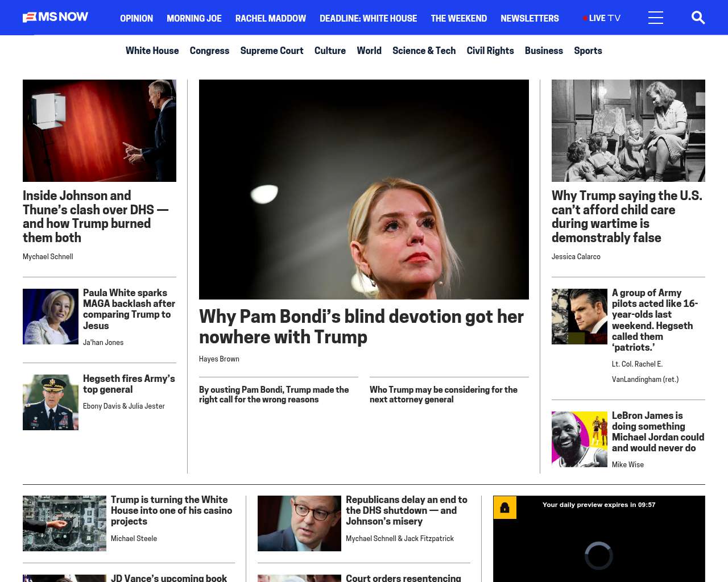Read 'By ousting Pam Bondi' related story

coord(274,394)
